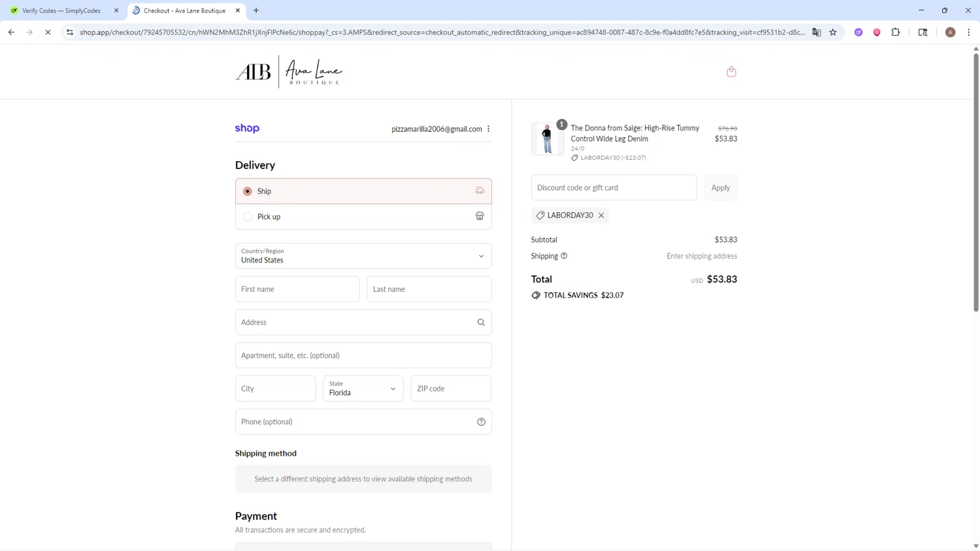Viewport: 980px width, 551px height.
Task: Click the TOTAL SAVINGS $23.07 text
Action: point(583,296)
